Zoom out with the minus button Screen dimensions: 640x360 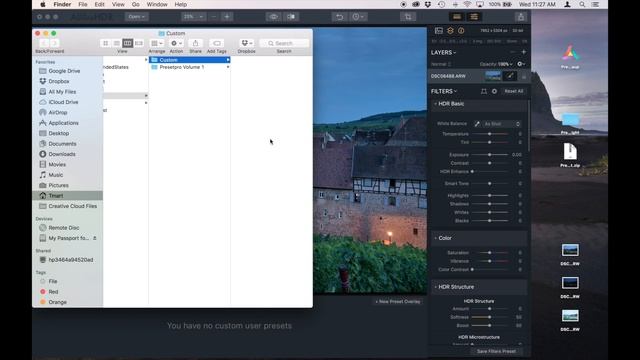pos(213,17)
